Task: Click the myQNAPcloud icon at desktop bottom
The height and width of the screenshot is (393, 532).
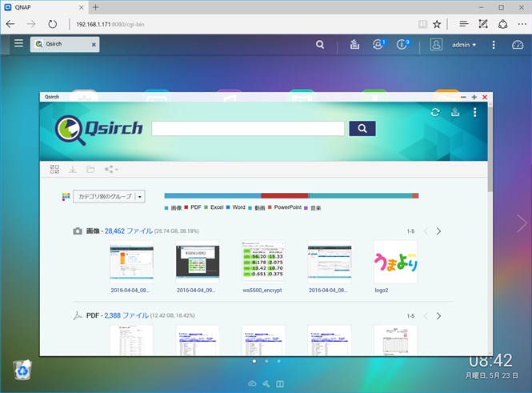Action: pos(252,384)
